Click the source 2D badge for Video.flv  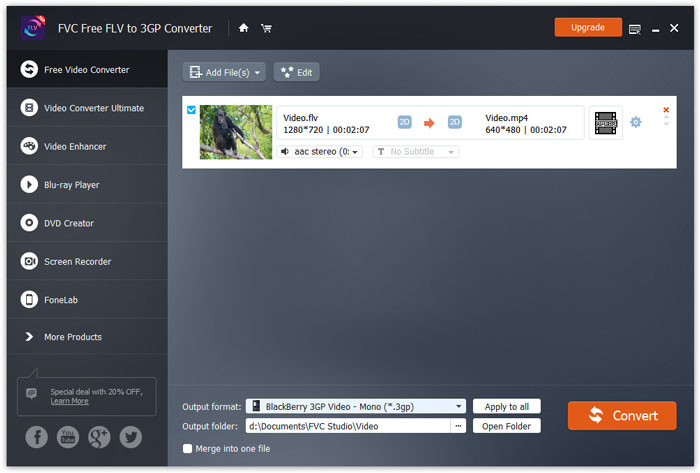click(x=404, y=122)
